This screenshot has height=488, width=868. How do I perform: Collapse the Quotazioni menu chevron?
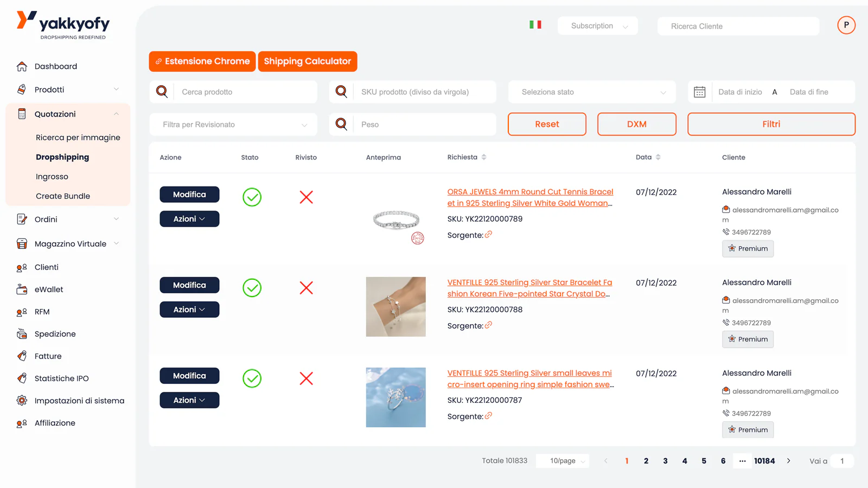point(116,114)
